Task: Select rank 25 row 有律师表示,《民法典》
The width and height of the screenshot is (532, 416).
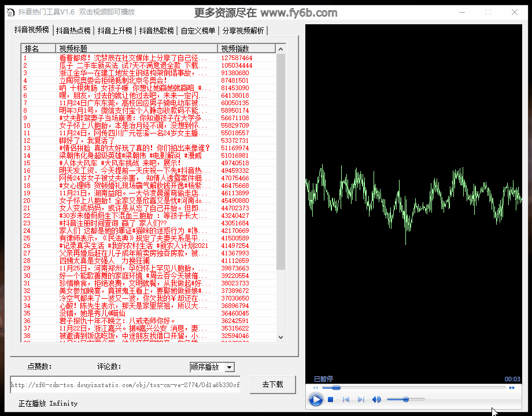Action: [x=149, y=238]
